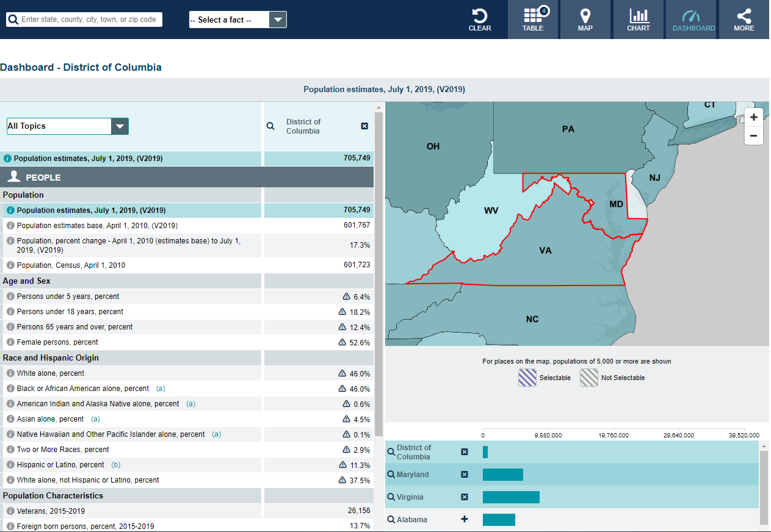Remove District of Columbia column with X icon
This screenshot has width=771, height=532.
(x=364, y=126)
